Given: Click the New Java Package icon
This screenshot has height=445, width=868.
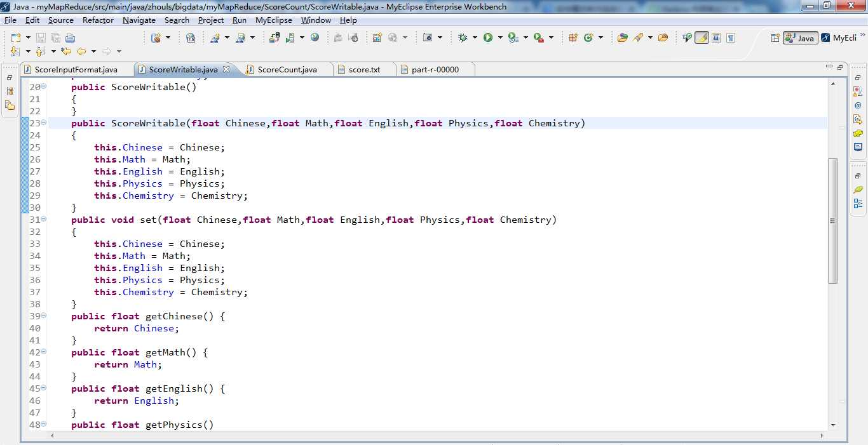Looking at the screenshot, I should pos(573,37).
